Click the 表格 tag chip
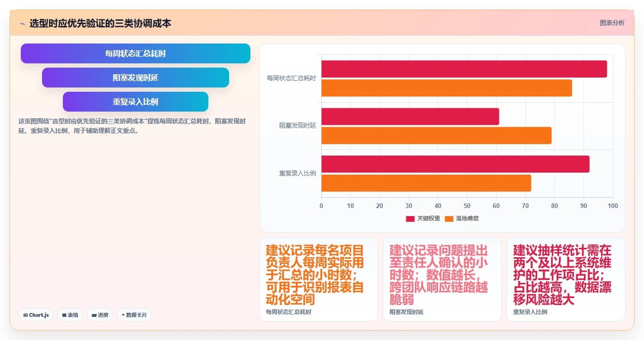 pos(70,315)
